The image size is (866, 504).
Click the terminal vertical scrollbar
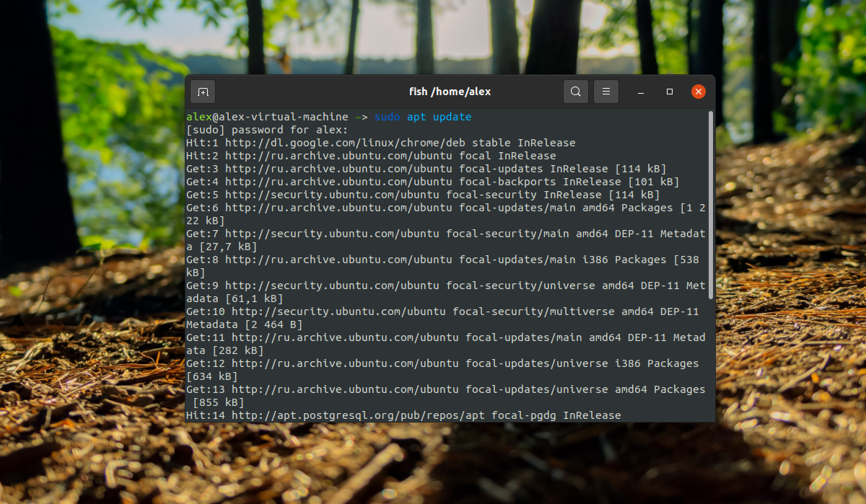coord(711,205)
